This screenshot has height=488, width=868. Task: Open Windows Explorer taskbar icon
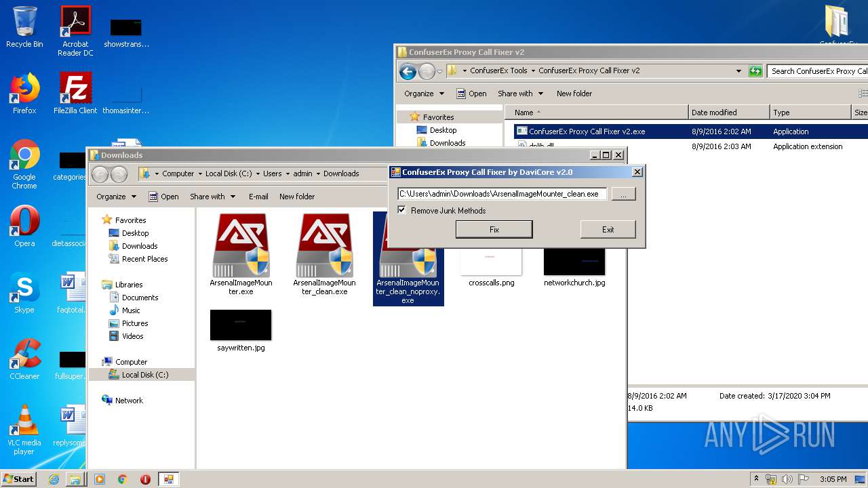[x=75, y=479]
